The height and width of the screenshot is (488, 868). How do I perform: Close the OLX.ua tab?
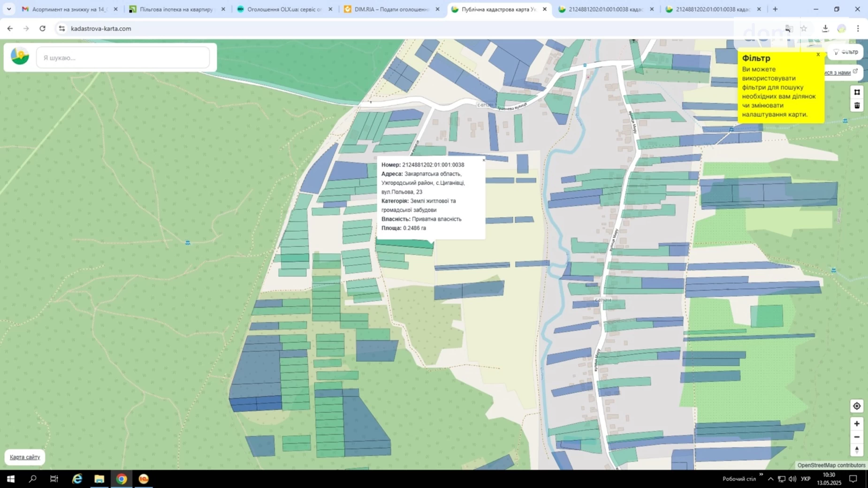(x=330, y=9)
